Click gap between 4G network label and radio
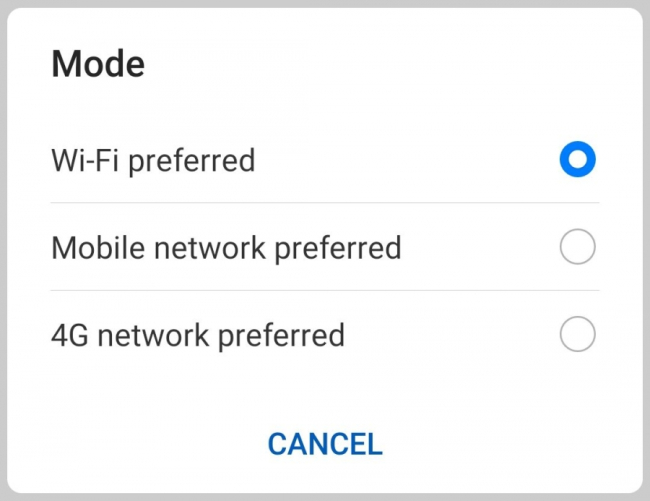This screenshot has height=501, width=650. pos(450,335)
